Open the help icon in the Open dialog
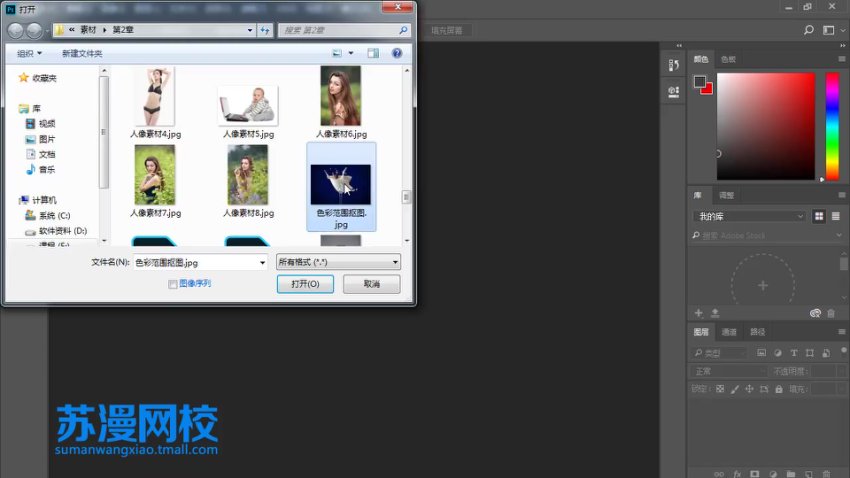The image size is (850, 478). [397, 53]
